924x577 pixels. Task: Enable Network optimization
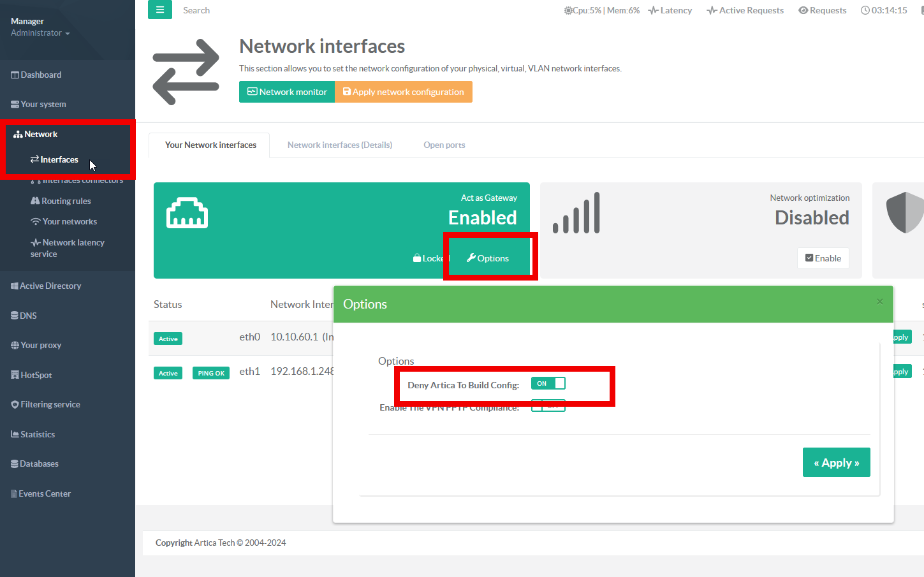(823, 258)
